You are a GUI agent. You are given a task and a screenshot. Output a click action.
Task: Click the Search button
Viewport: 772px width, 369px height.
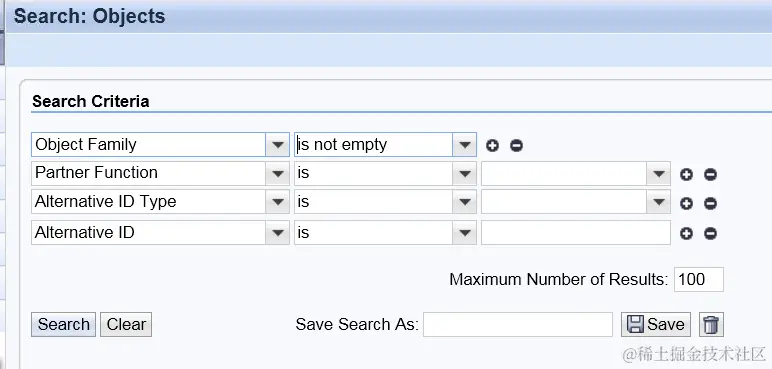tap(64, 325)
